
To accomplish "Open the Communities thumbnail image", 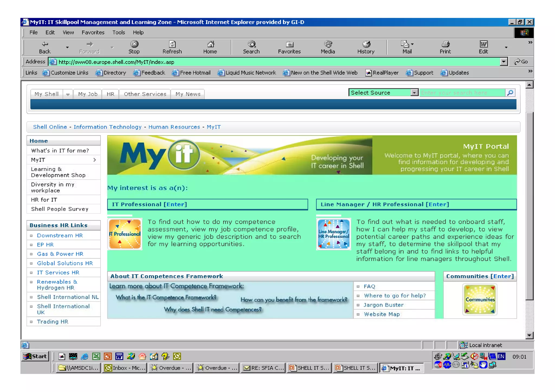I will tap(480, 299).
